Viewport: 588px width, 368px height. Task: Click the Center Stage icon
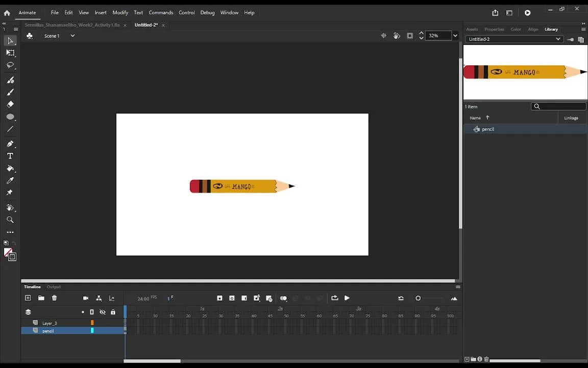click(384, 36)
